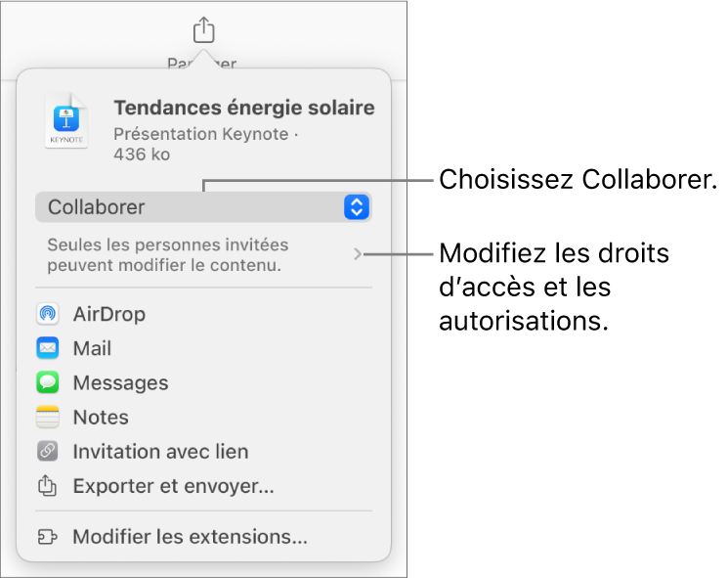Click the Share icon in the toolbar
728x578 pixels.
[x=202, y=30]
